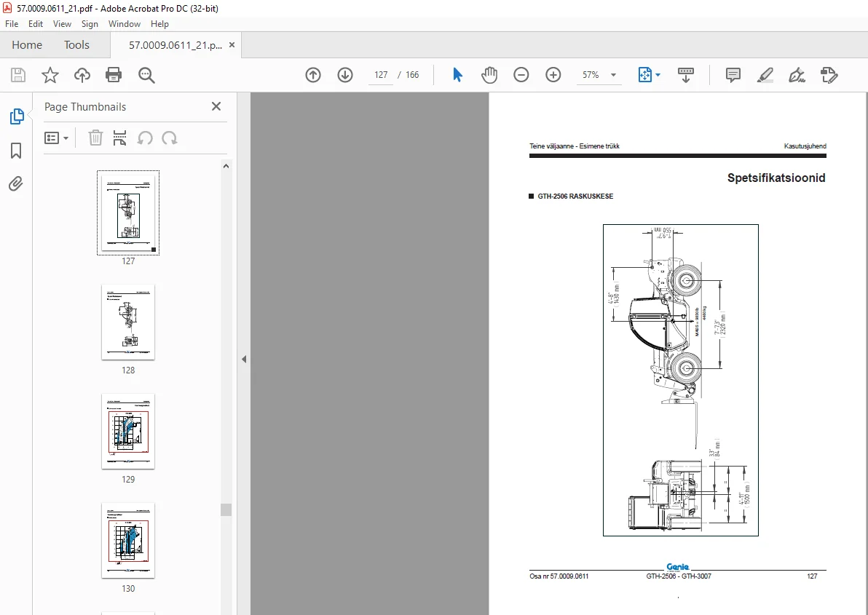
Task: Delete selected page with trash icon
Action: 96,138
